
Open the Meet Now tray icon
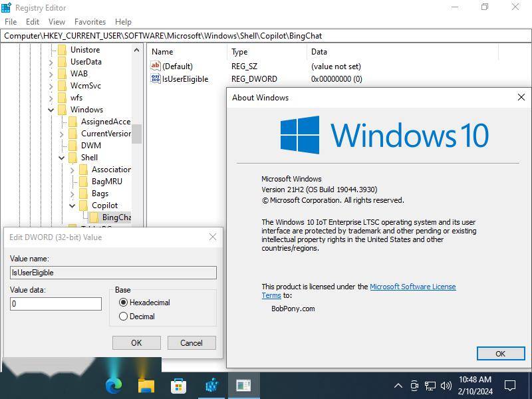coord(414,386)
